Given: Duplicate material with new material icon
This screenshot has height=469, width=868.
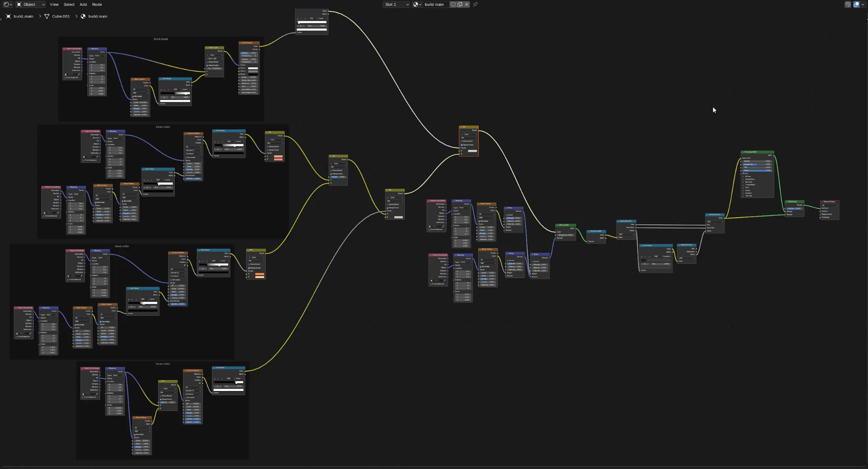Looking at the screenshot, I should tap(460, 4).
